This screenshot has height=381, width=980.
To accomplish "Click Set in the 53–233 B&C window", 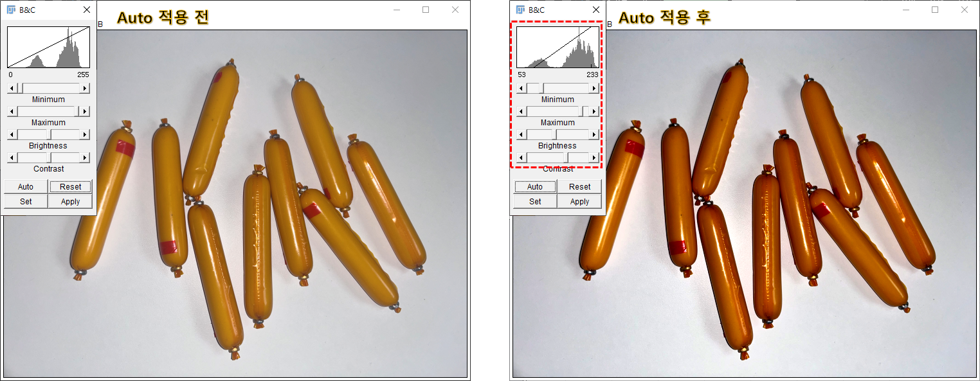I will pos(535,201).
